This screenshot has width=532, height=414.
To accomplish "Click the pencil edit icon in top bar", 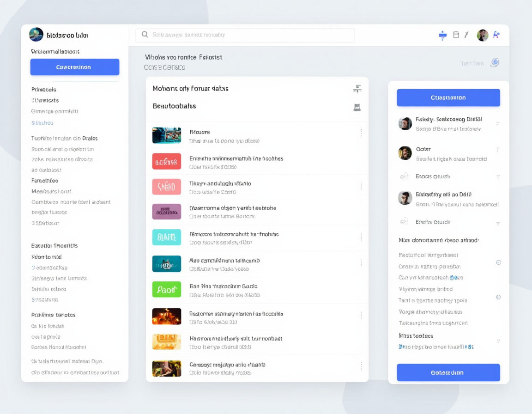I will click(466, 35).
